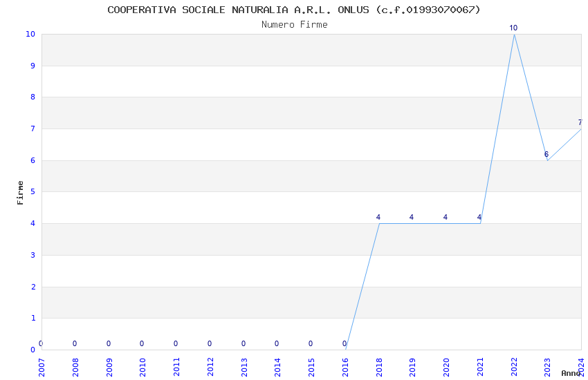Screen dimensions: 588x380
Task: Click the data label 4 above 2019
Action: pyautogui.click(x=412, y=217)
